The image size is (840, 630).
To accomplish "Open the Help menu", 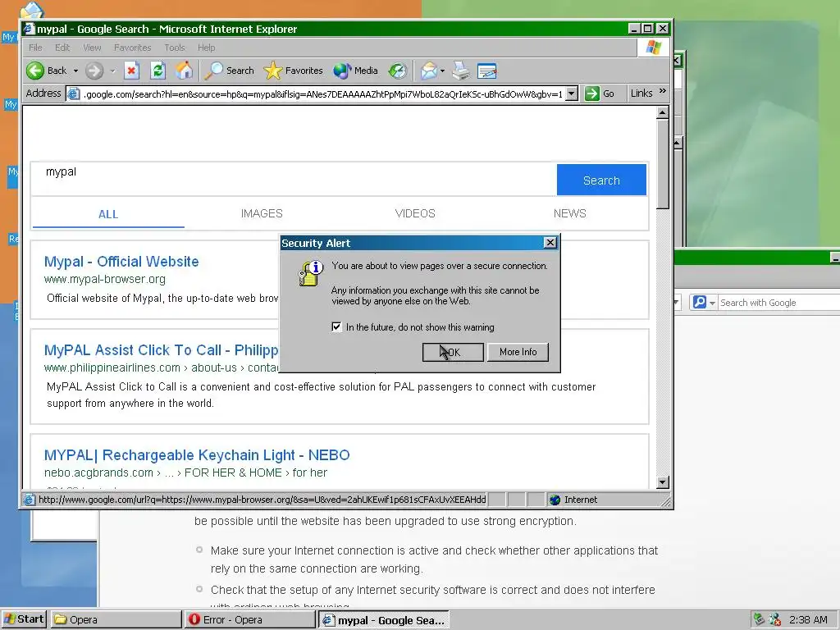I will pyautogui.click(x=206, y=48).
